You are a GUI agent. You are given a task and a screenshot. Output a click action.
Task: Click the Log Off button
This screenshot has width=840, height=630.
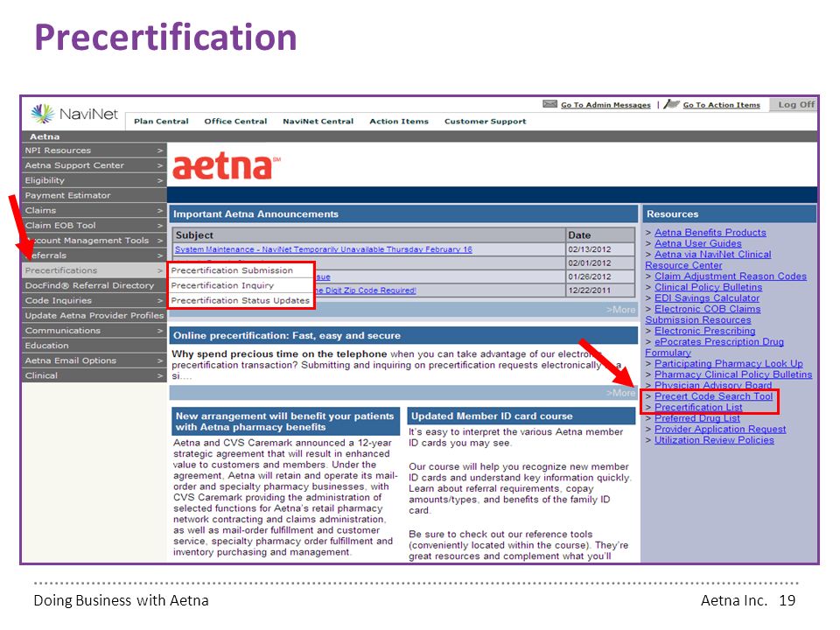[795, 104]
